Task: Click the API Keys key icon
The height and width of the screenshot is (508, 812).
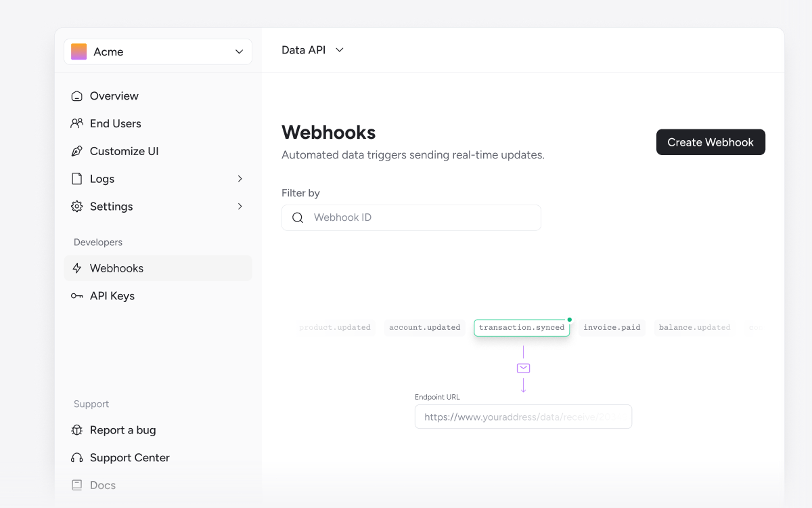Action: 77,296
